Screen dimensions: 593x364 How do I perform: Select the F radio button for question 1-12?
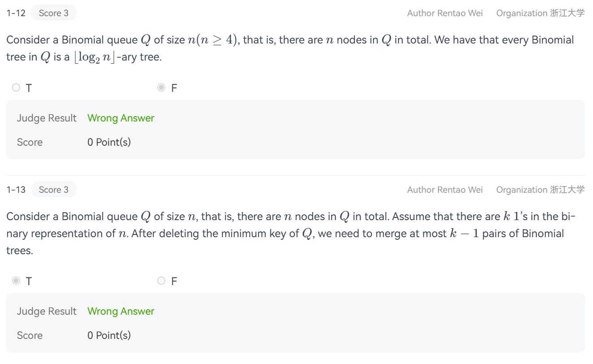pyautogui.click(x=161, y=88)
